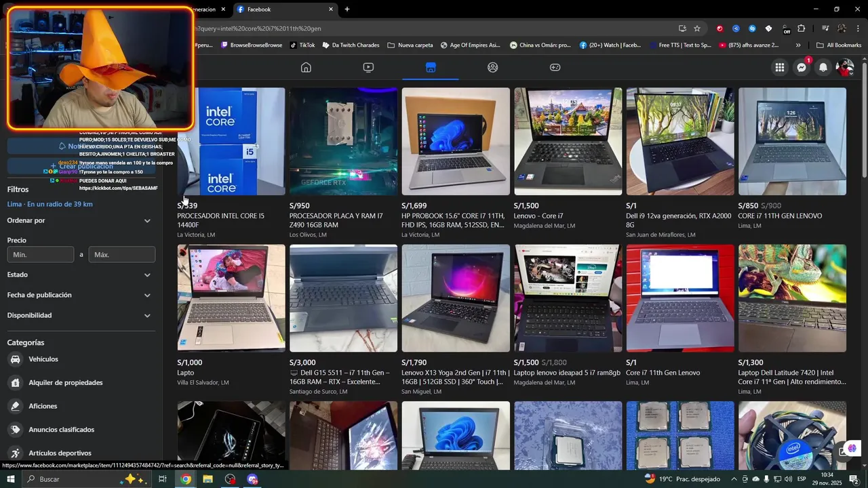Open the Artículos deportivos category
Image resolution: width=868 pixels, height=488 pixels.
point(81,453)
